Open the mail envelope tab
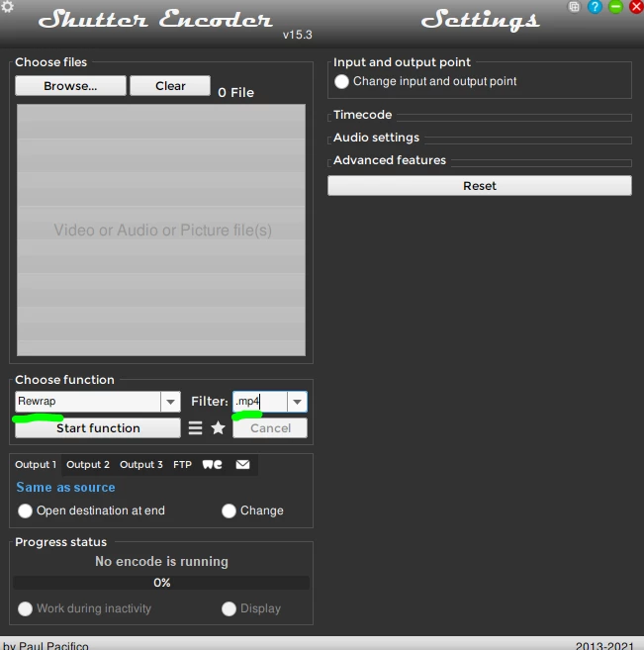The width and height of the screenshot is (644, 650). (242, 464)
